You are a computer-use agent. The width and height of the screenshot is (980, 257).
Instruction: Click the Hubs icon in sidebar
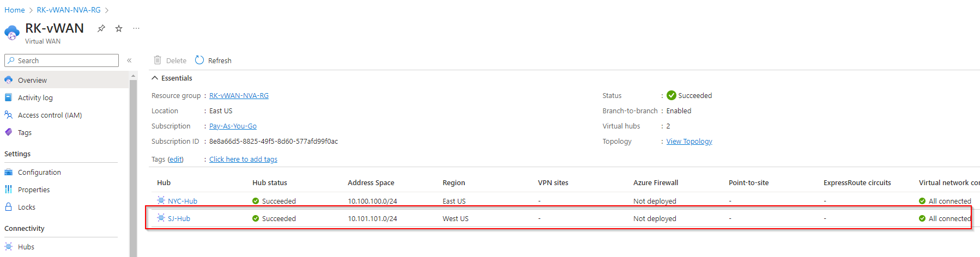pos(9,247)
